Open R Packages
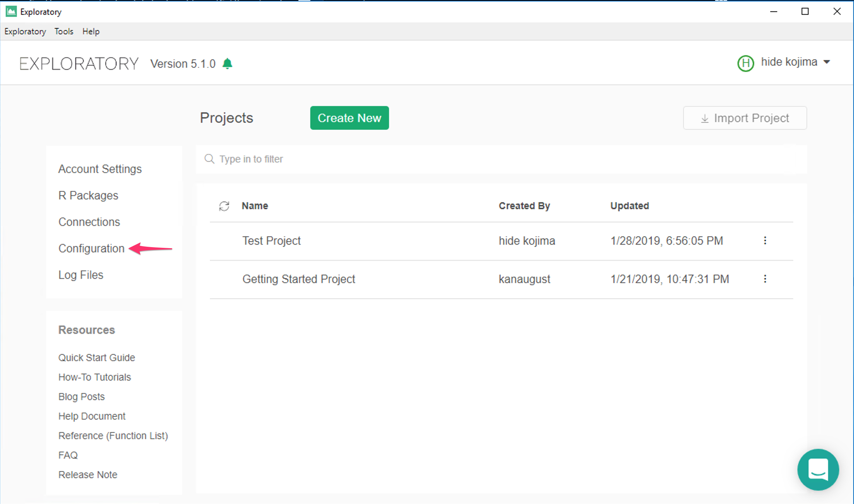 (x=88, y=196)
